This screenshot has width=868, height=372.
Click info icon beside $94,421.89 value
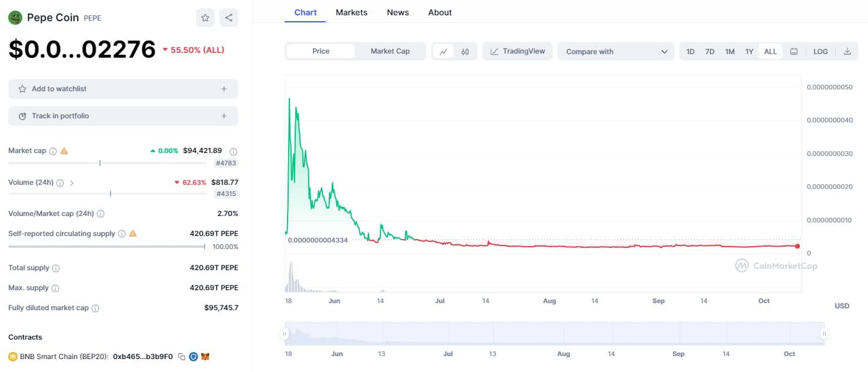pos(233,151)
